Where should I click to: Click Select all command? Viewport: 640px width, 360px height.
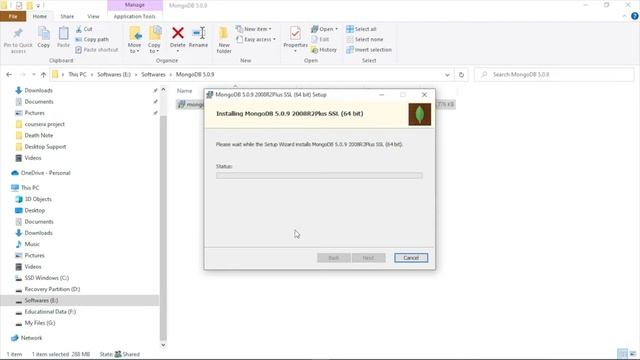pyautogui.click(x=361, y=29)
